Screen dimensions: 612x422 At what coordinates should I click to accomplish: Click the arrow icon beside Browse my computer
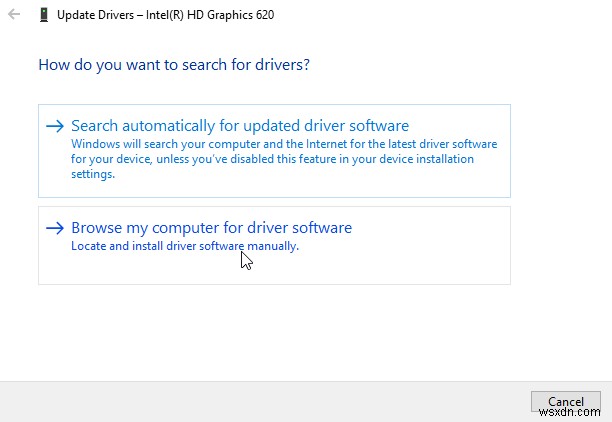click(x=56, y=228)
